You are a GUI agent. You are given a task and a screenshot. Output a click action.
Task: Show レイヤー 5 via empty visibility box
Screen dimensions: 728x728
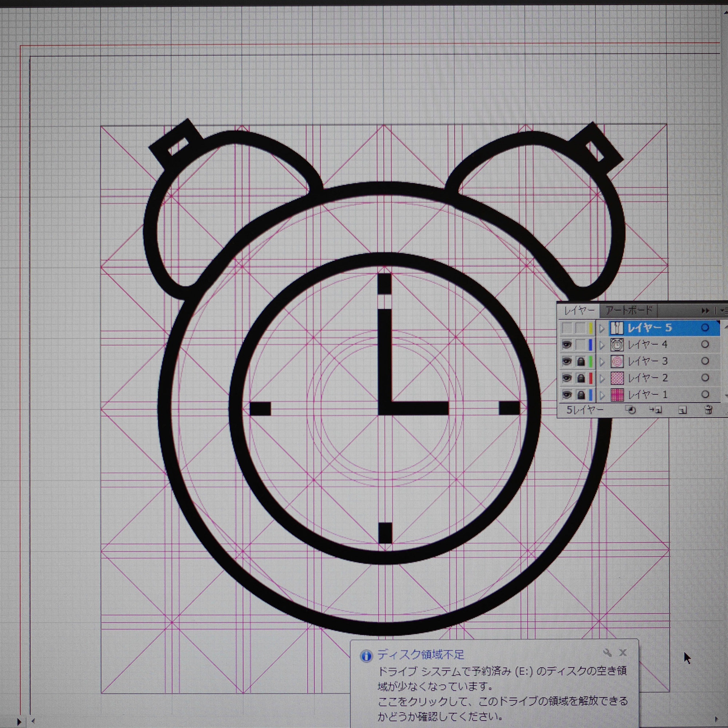pos(566,328)
